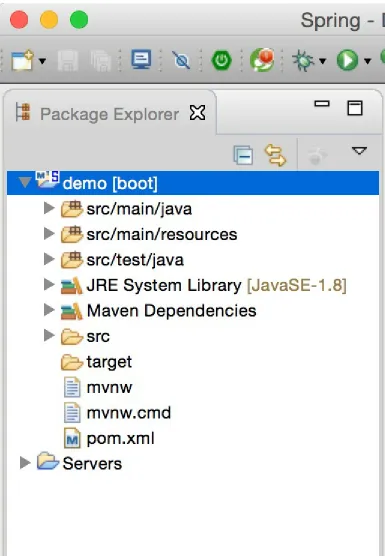
Task: Select Maven Dependencies in the tree
Action: pos(172,311)
